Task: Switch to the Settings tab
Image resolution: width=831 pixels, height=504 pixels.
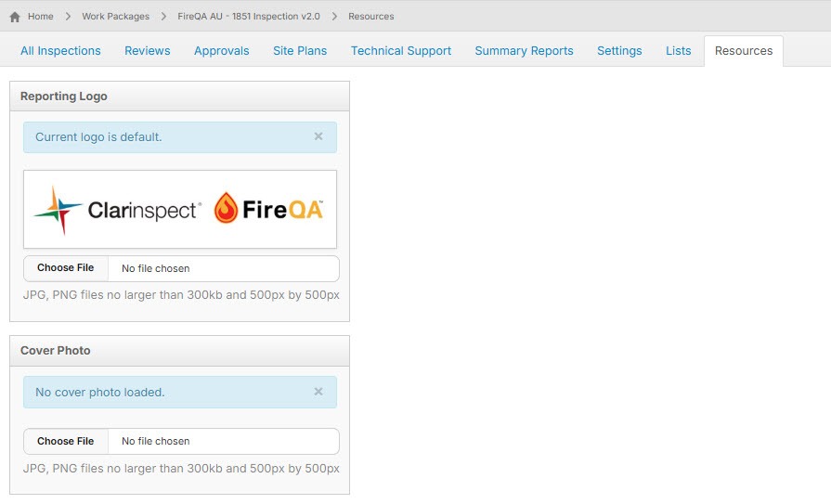Action: pyautogui.click(x=619, y=51)
